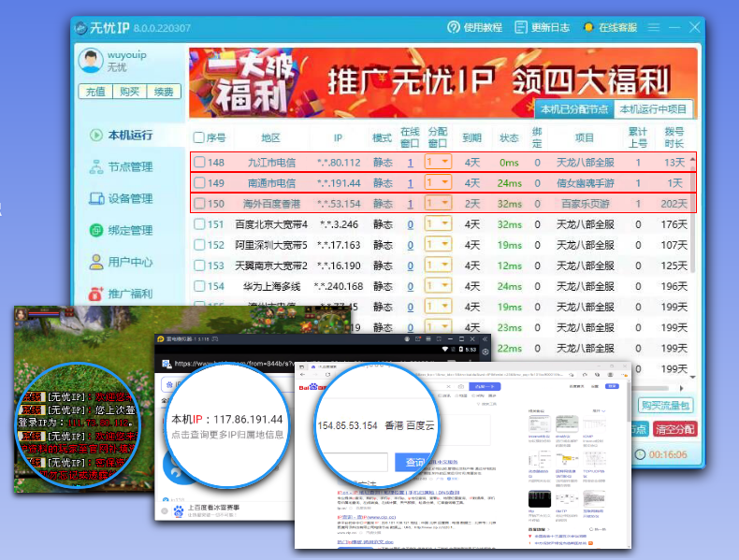This screenshot has height=560, width=739.
Task: Switch to 本机运行中项目 tab
Action: coord(653,109)
